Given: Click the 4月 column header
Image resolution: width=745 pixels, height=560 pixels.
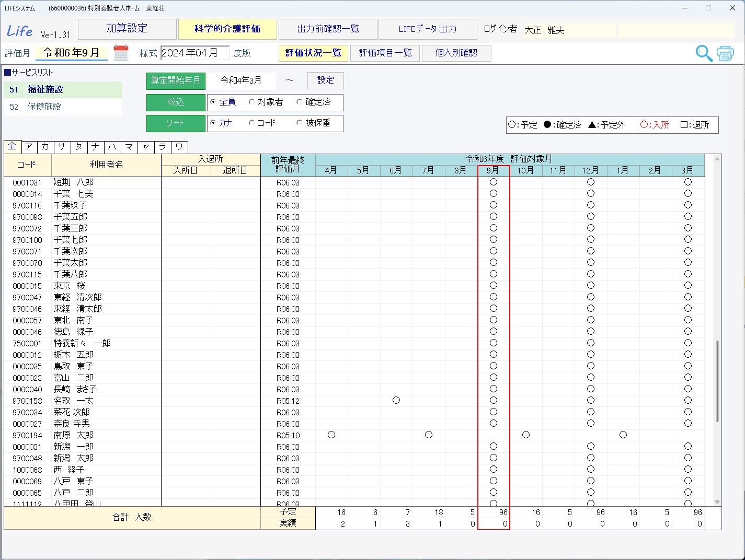Looking at the screenshot, I should 331,171.
